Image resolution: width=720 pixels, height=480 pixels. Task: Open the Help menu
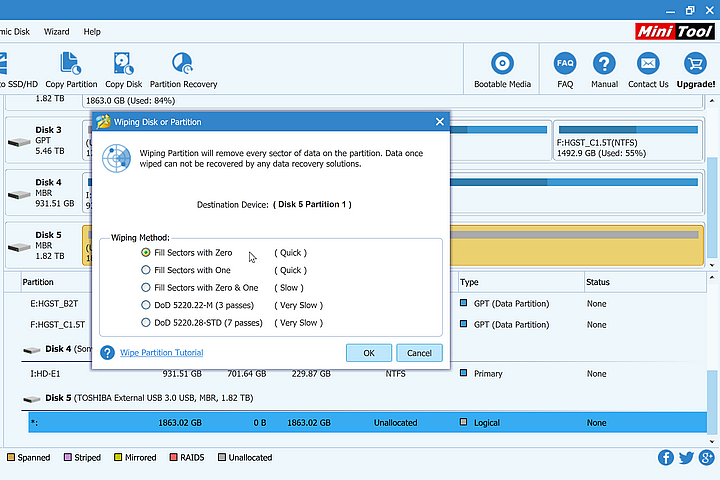tap(92, 32)
